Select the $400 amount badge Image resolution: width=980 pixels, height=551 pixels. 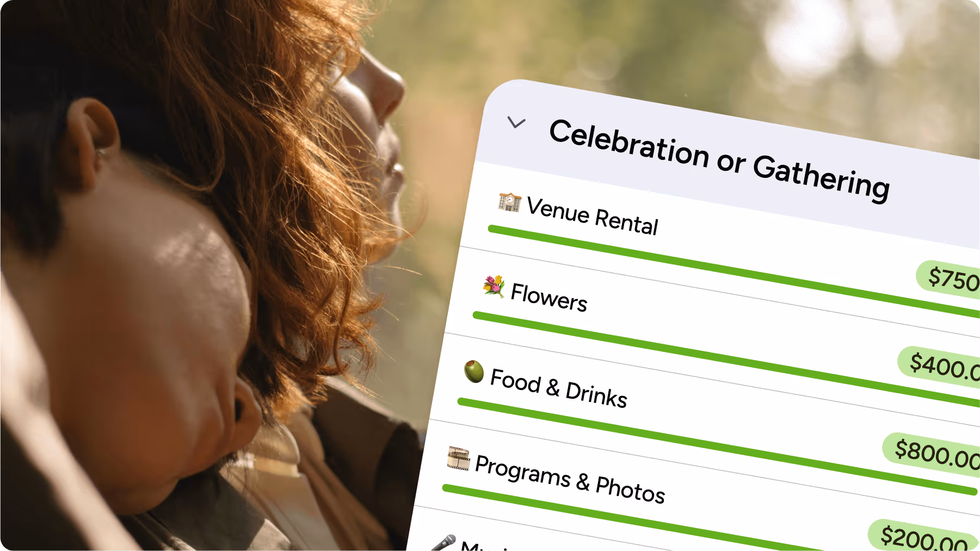(940, 366)
